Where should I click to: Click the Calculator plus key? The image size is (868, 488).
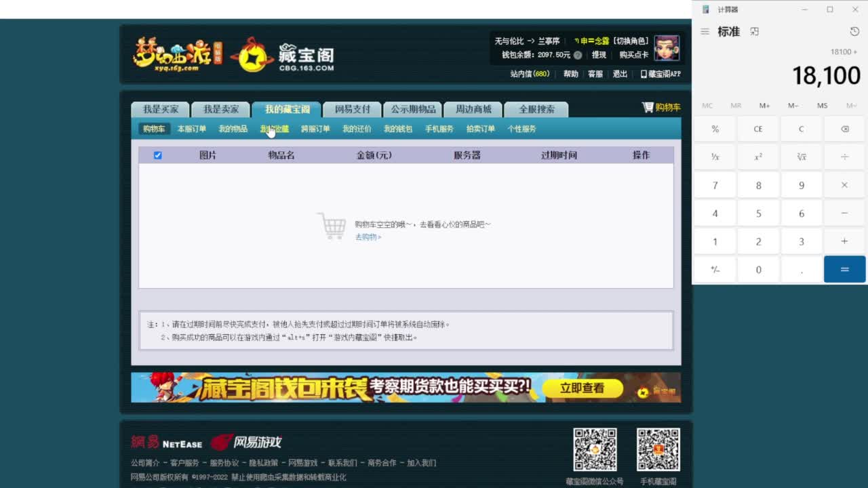pos(844,241)
